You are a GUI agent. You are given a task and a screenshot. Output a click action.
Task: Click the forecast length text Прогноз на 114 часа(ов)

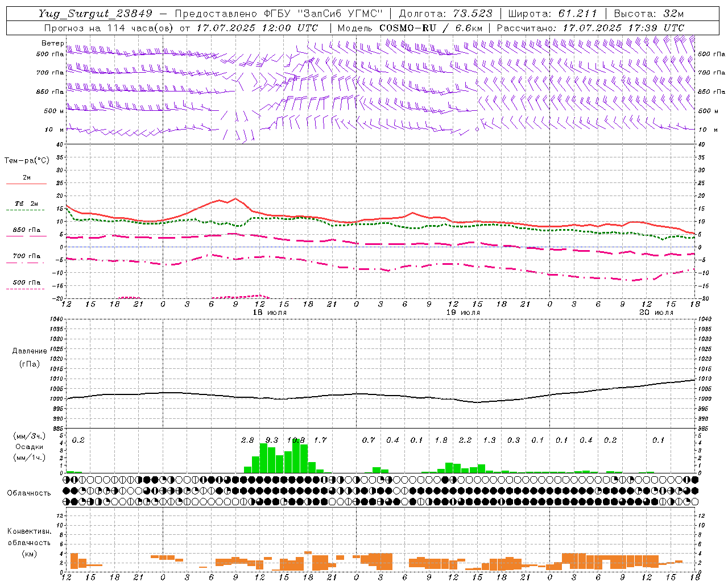pos(109,28)
